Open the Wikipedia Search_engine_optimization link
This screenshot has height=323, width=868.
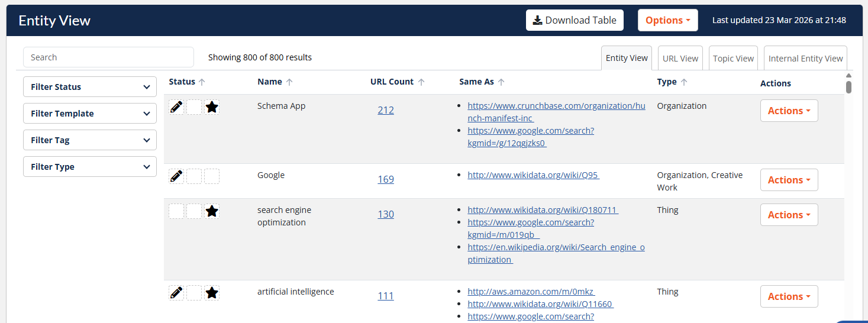pyautogui.click(x=556, y=253)
